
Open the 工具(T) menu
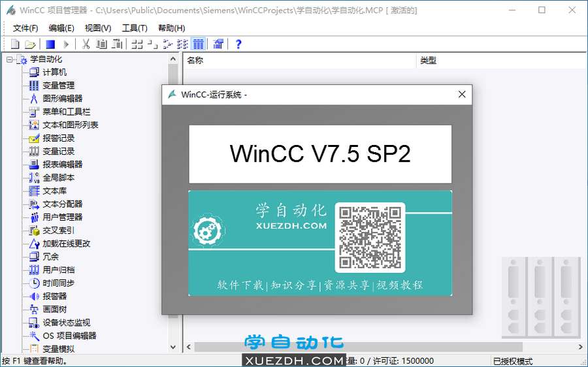(x=135, y=28)
